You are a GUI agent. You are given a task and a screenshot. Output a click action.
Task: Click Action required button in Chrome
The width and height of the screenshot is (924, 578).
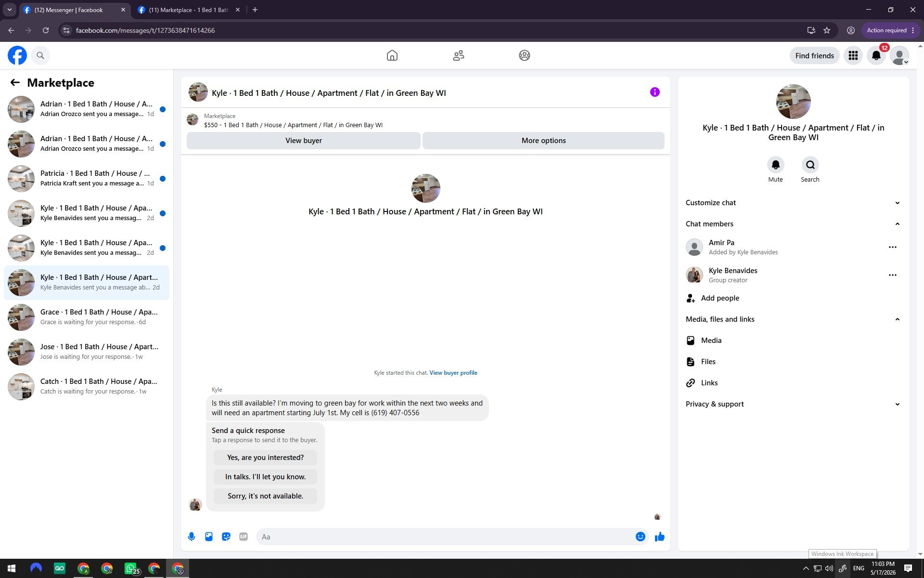click(x=890, y=30)
